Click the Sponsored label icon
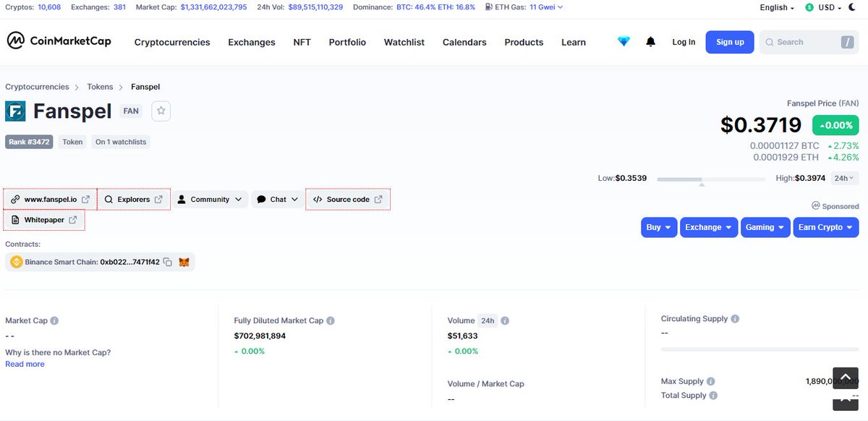This screenshot has height=421, width=868. click(x=816, y=205)
